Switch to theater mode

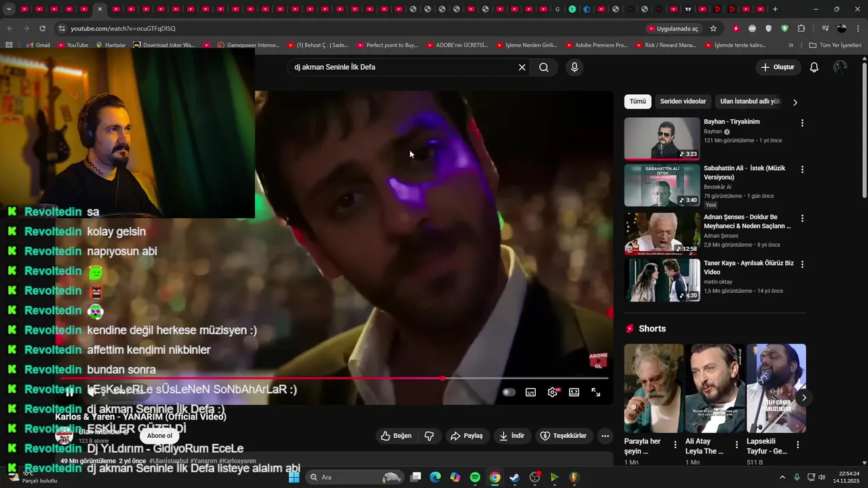click(x=574, y=392)
